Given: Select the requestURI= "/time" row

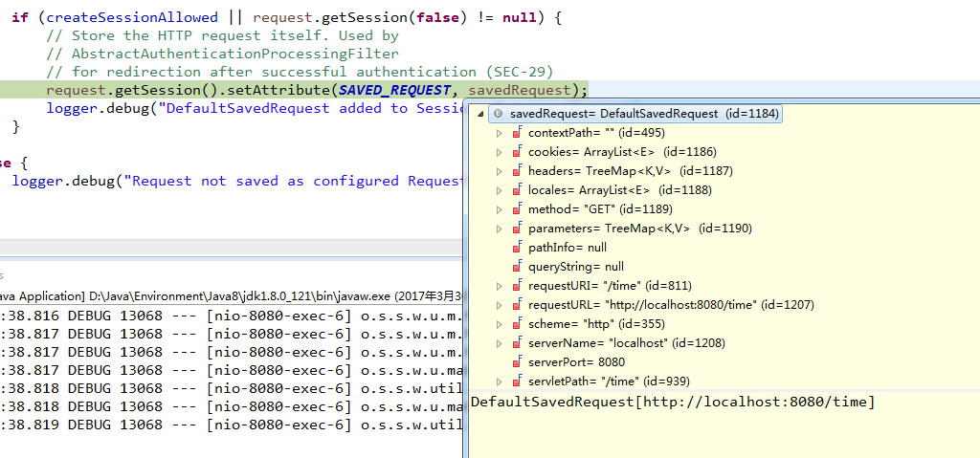Looking at the screenshot, I should (x=610, y=286).
